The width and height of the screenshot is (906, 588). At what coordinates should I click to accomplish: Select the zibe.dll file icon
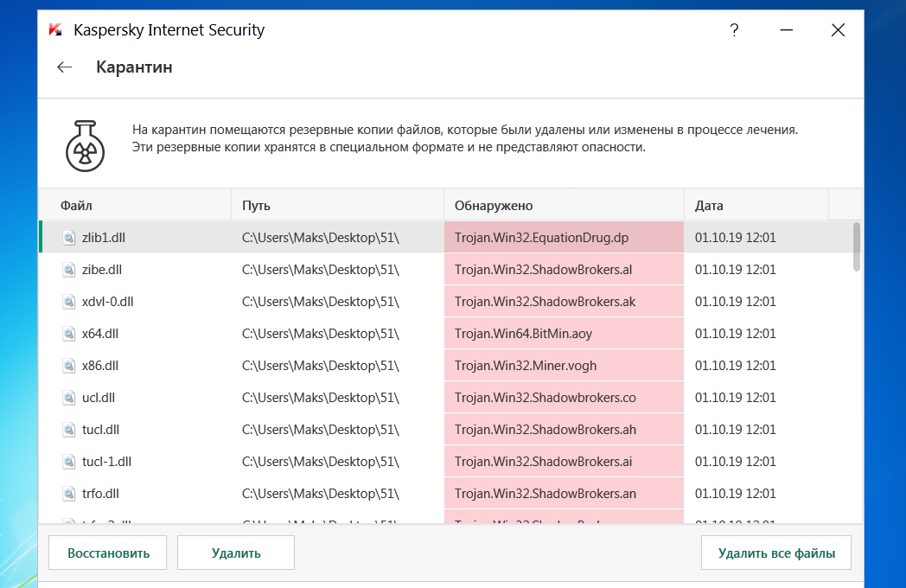point(68,270)
